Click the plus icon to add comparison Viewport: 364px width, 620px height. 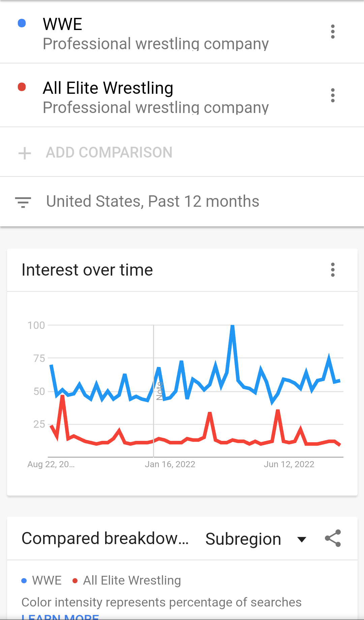tap(25, 153)
